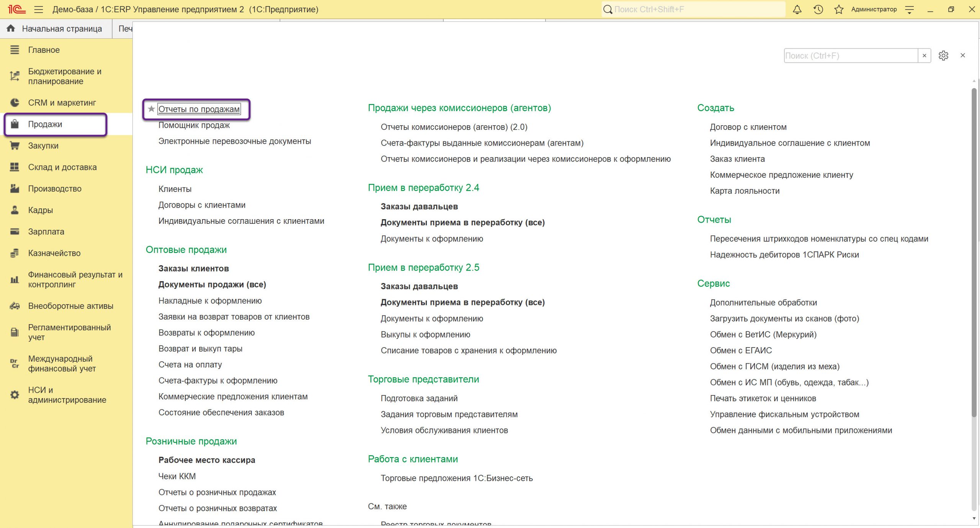This screenshot has height=528, width=980.
Task: Click the vertical scrollbar of section menu
Action: click(974, 253)
